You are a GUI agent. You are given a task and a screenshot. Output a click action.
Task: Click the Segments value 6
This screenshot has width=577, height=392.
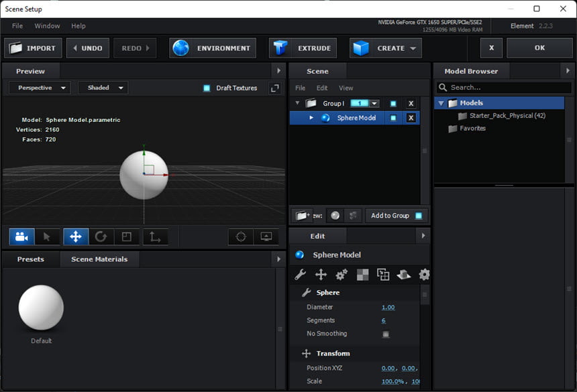[x=384, y=320]
